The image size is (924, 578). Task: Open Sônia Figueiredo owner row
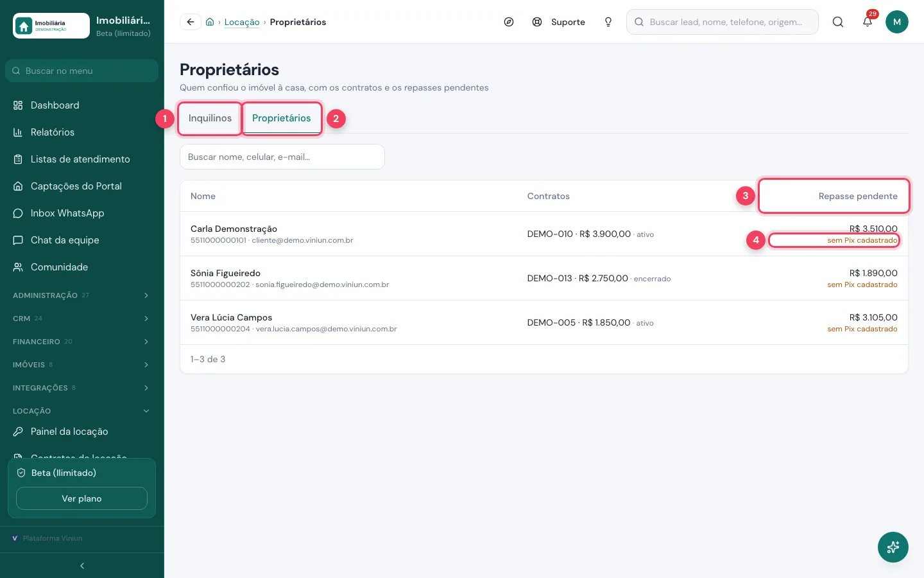544,279
